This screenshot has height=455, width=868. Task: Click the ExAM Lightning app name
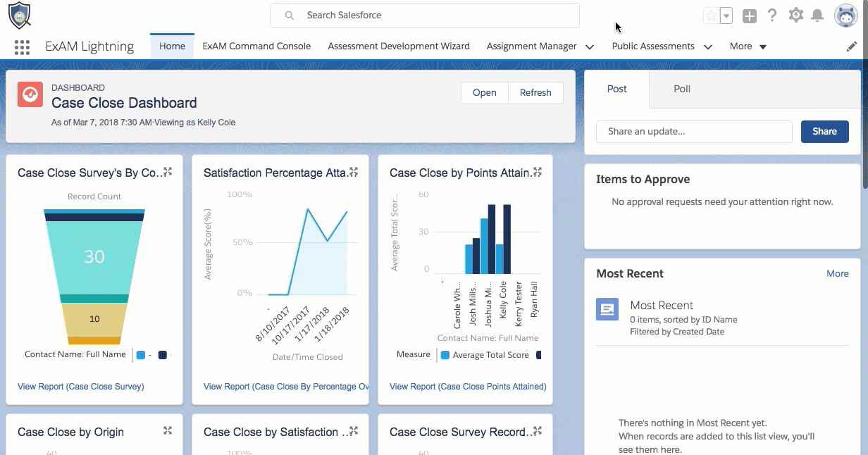(89, 46)
